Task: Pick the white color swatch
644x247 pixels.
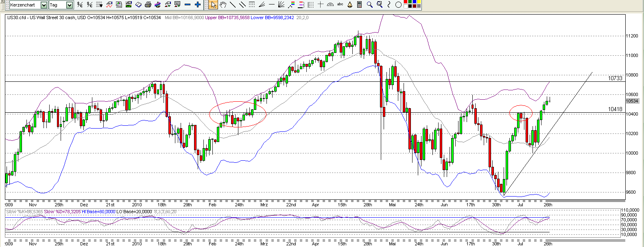Action: tap(406, 6)
